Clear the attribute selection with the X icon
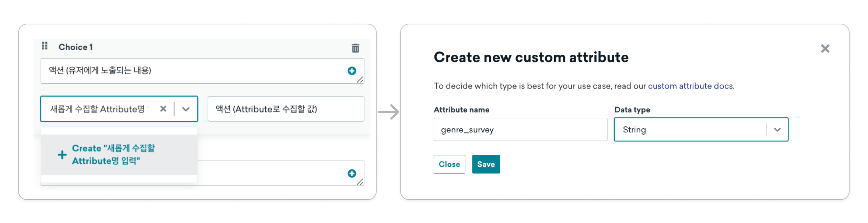This screenshot has height=223, width=868. [163, 109]
